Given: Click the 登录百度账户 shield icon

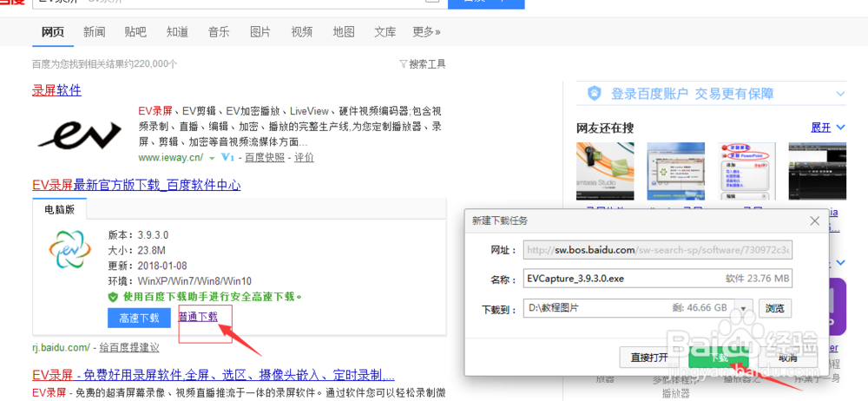Looking at the screenshot, I should pos(595,93).
